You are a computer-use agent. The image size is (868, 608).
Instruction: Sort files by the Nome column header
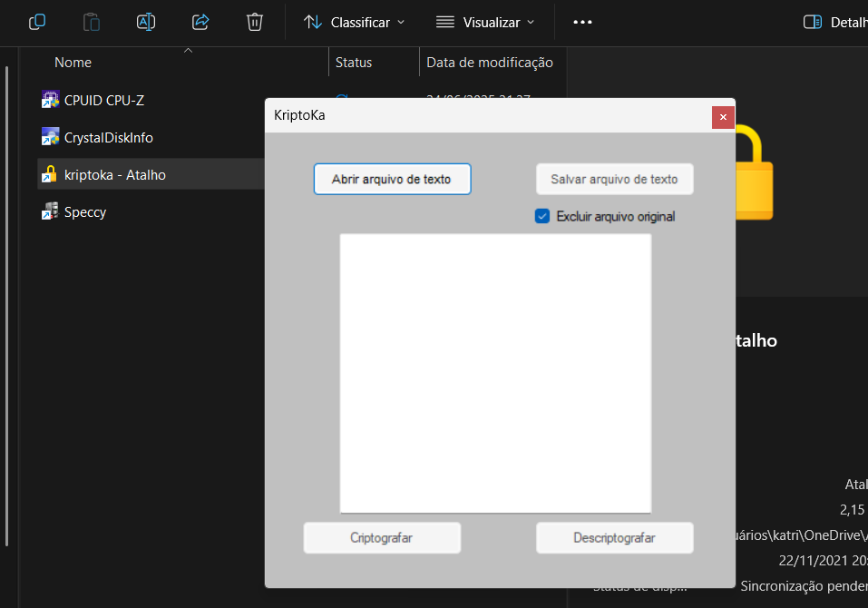(x=73, y=62)
